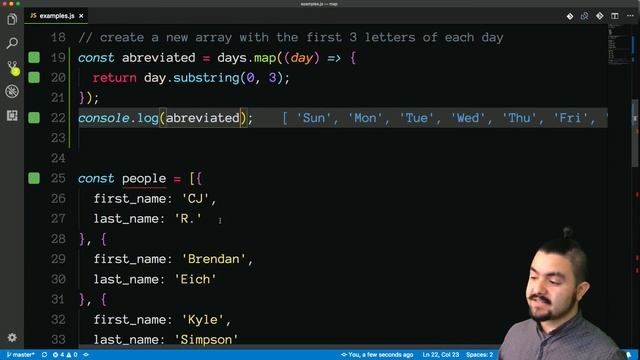Click the 'R.' string on line 27
The height and width of the screenshot is (360, 640).
click(188, 219)
